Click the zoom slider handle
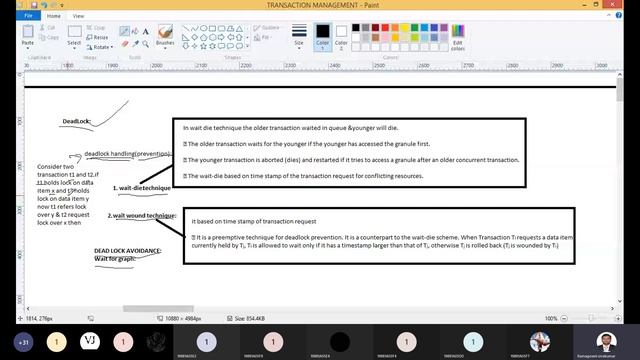640x360 pixels. tap(591, 318)
